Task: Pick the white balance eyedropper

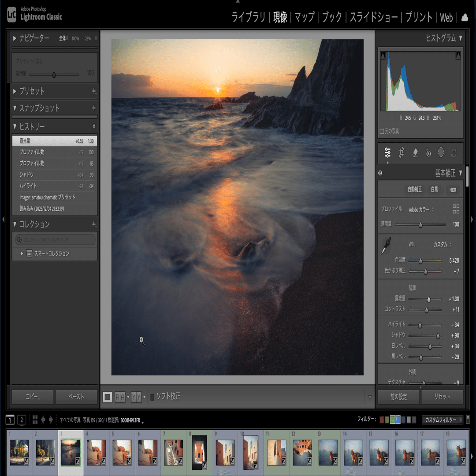Action: (x=386, y=245)
